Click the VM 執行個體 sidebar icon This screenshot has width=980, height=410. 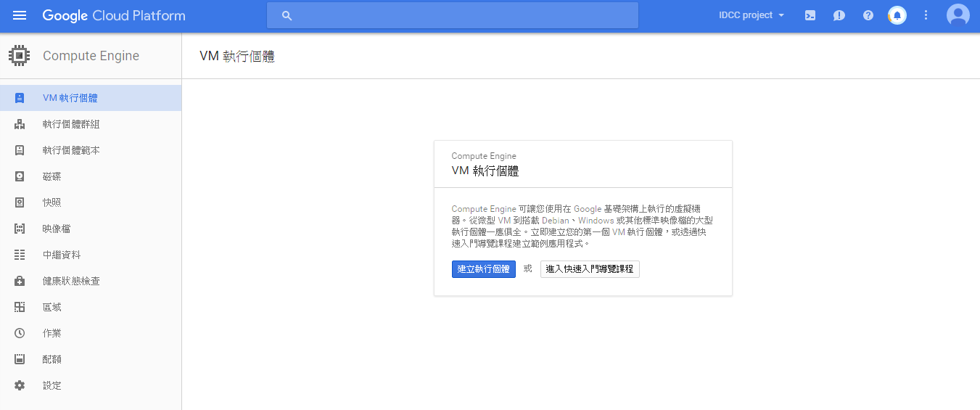point(20,98)
